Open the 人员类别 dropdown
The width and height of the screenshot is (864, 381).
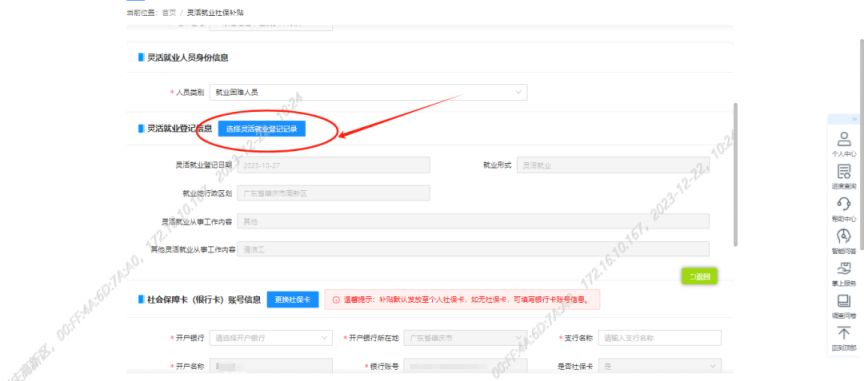368,93
